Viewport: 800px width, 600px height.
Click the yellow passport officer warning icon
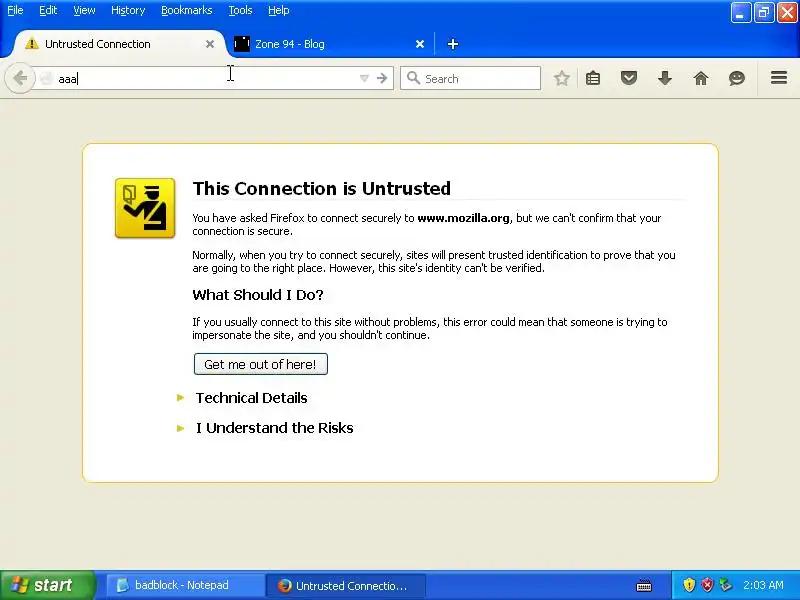point(145,208)
